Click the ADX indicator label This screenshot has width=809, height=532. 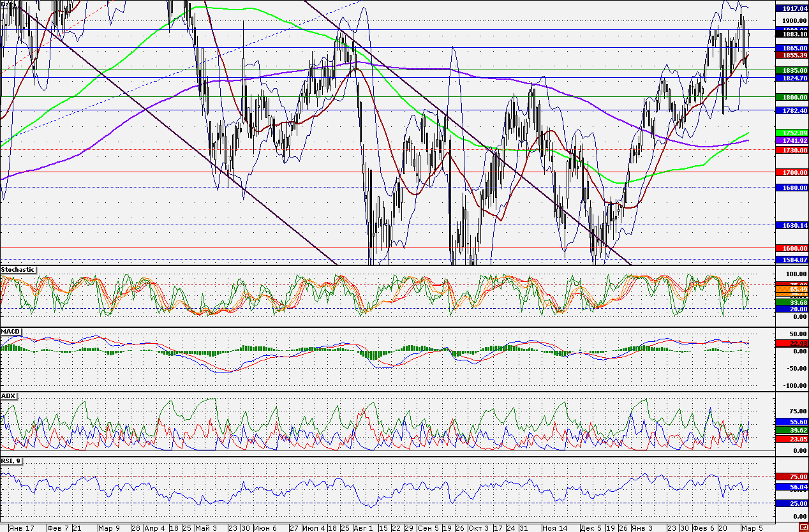click(x=9, y=395)
